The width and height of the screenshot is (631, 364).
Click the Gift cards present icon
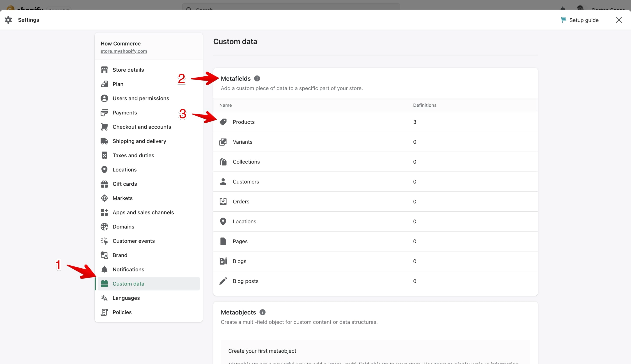click(104, 184)
